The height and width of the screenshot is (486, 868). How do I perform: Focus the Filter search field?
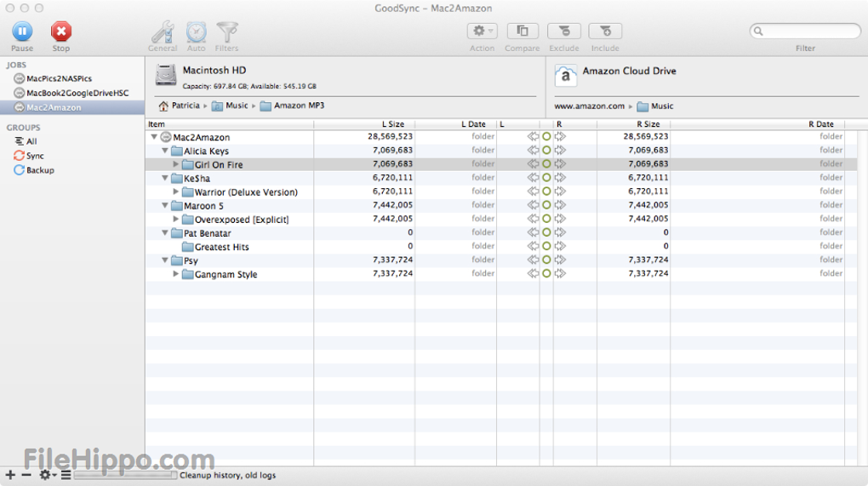point(805,31)
